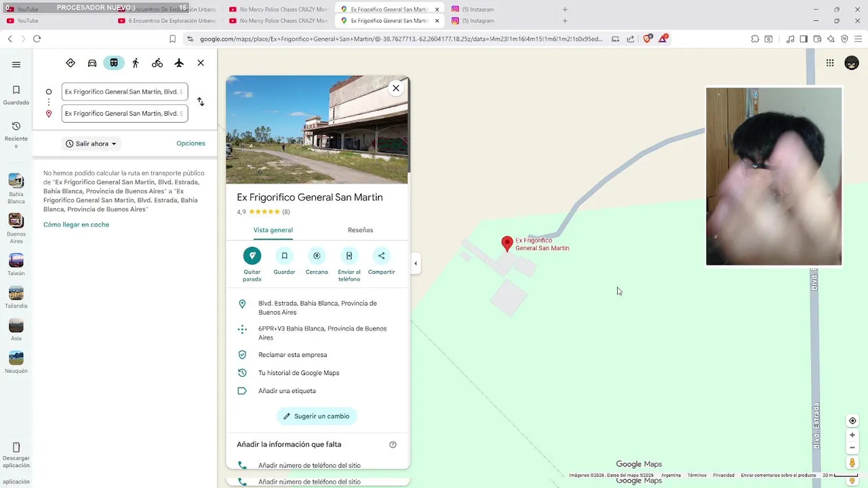Collapse the side panel arrow
The height and width of the screenshot is (488, 868).
click(416, 264)
